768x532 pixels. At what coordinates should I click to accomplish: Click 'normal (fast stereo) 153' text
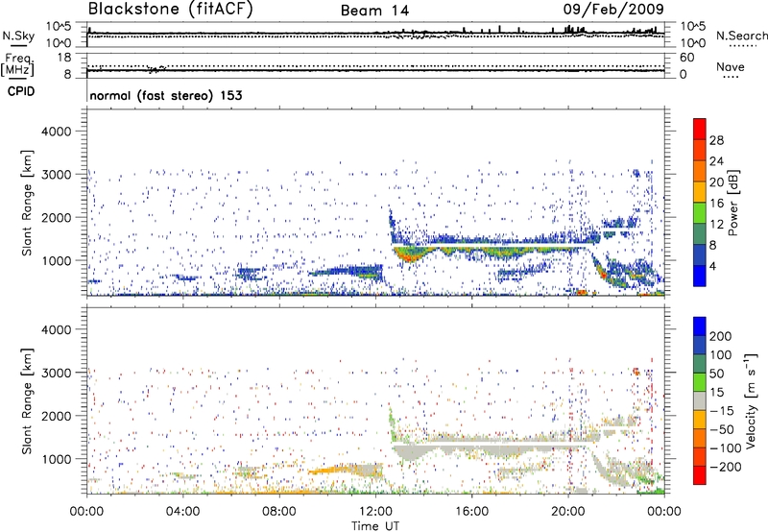coord(166,95)
